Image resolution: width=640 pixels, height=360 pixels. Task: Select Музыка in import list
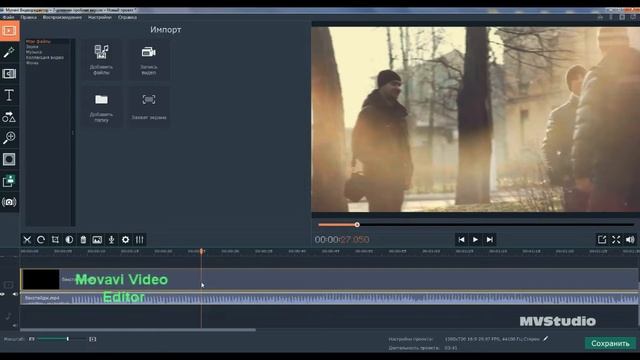tap(34, 52)
